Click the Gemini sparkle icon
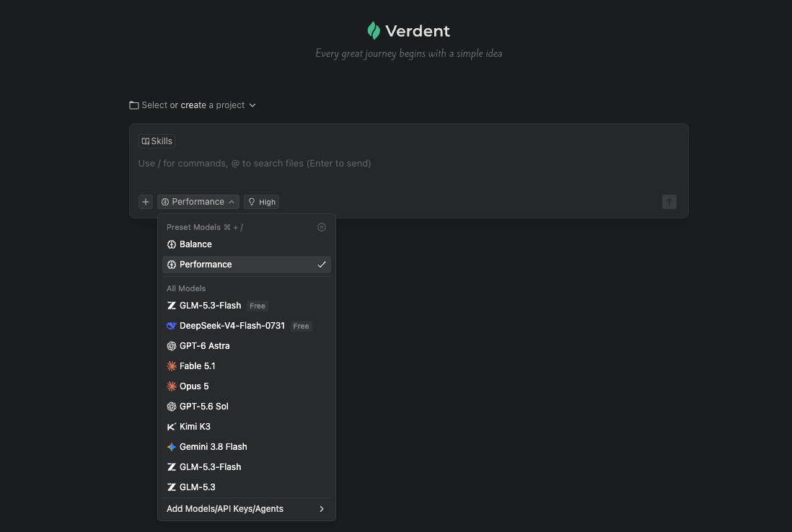The image size is (792, 532). click(x=172, y=447)
